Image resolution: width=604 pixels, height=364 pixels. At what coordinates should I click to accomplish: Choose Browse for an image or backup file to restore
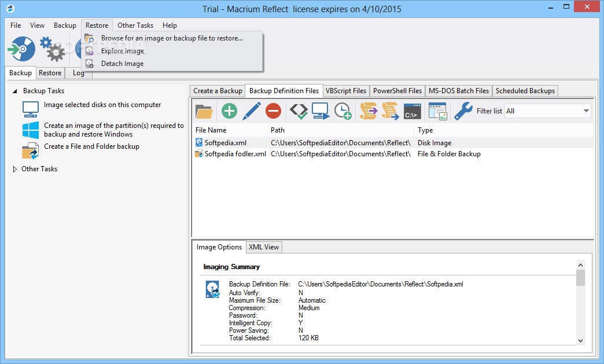tap(172, 38)
